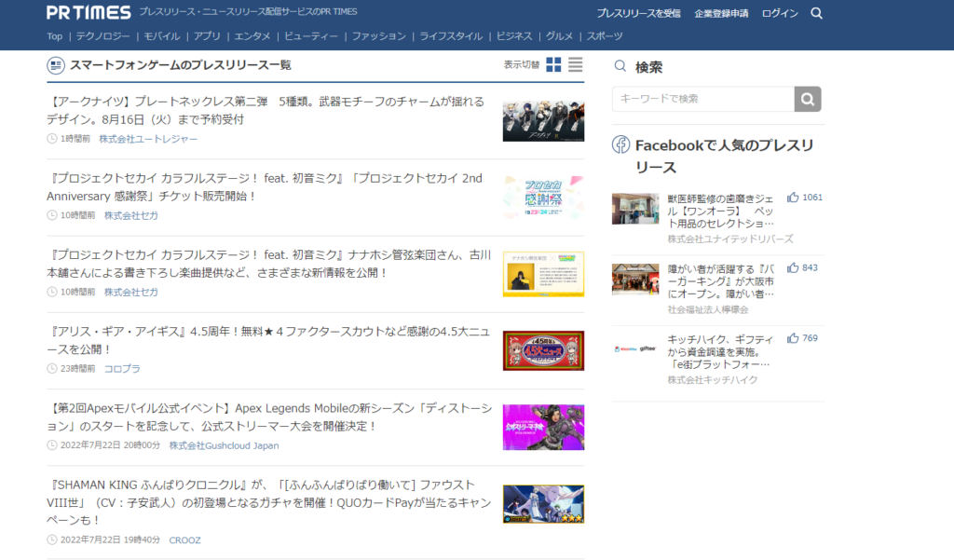This screenshot has height=560, width=954.
Task: Open the テクノロジー category
Action: 102,36
